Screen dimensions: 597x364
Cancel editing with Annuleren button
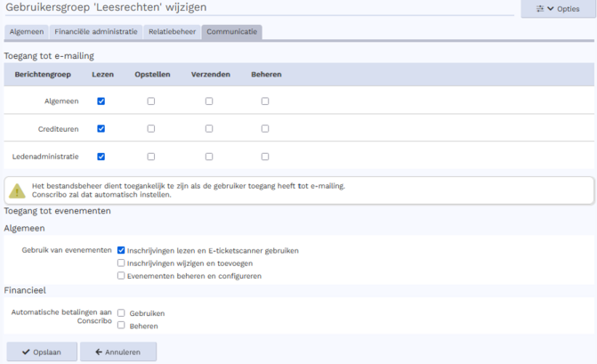tap(118, 352)
